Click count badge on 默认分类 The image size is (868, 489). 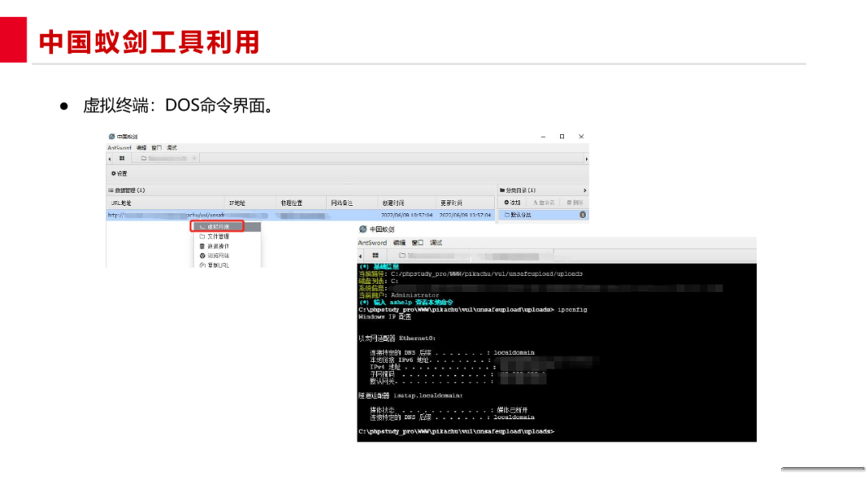pos(583,215)
